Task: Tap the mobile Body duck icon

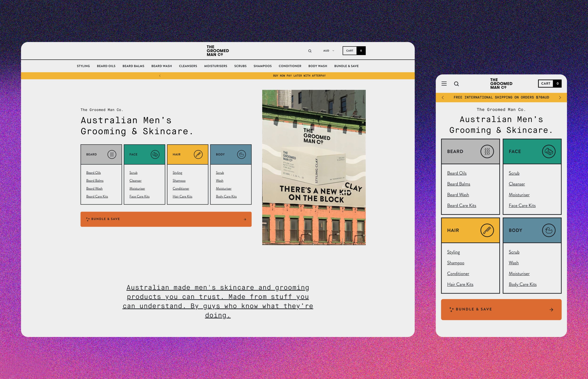Action: point(548,230)
